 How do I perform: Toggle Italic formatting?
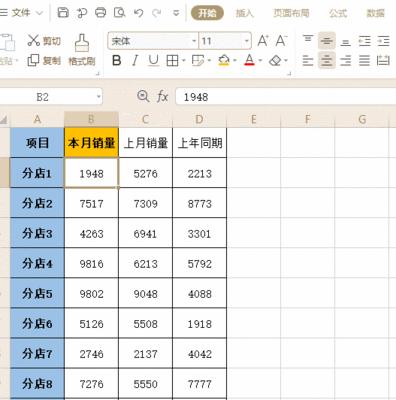[135, 61]
